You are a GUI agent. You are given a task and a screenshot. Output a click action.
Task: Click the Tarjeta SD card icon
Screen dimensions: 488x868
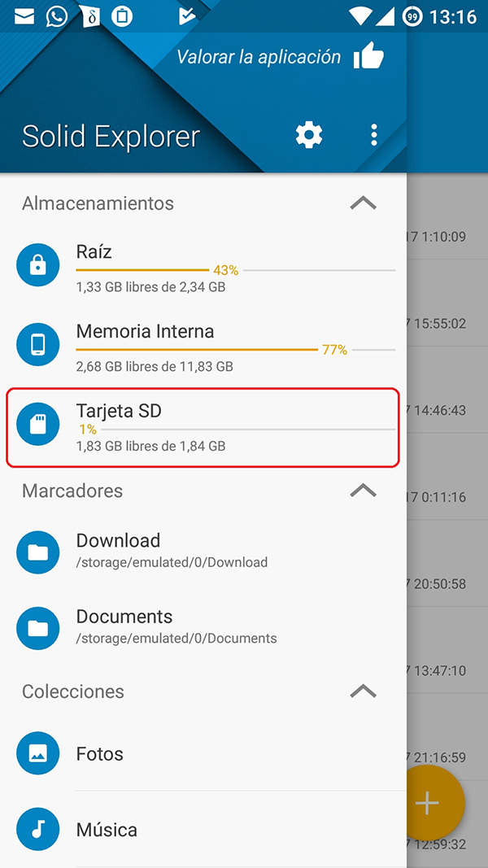(38, 424)
